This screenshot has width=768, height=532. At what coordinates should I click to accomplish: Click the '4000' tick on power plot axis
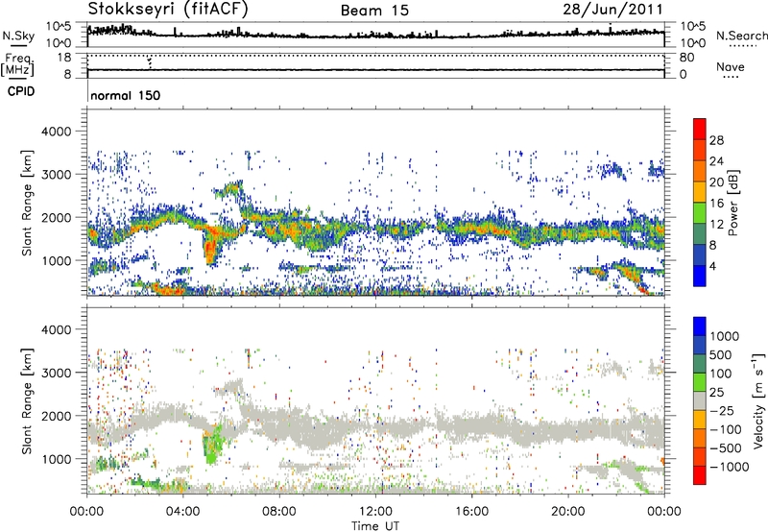[x=57, y=132]
